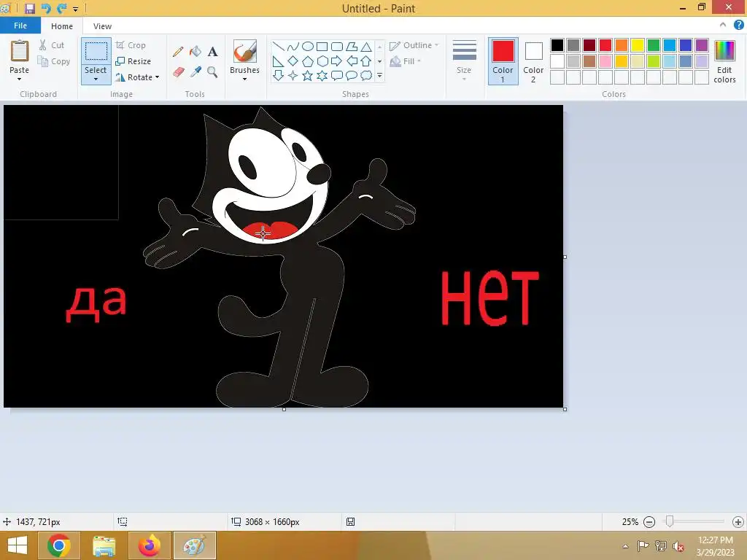Open the Brushes dropdown arrow
This screenshot has width=747, height=560.
pos(245,79)
